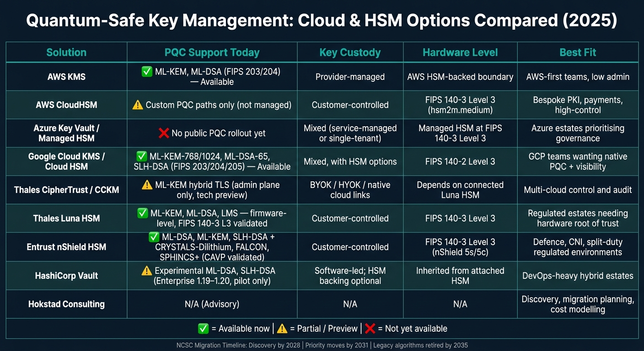This screenshot has height=351, width=644.
Task: Click the warning icon in HashiCorp Vault row
Action: point(147,271)
